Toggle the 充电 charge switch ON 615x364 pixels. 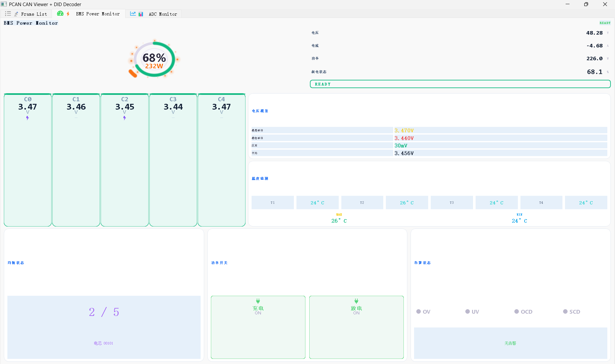[x=258, y=327]
